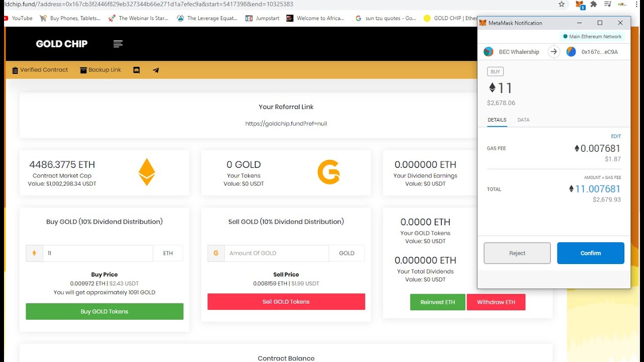Bookmark this page with the star icon
Viewport: 644px width, 362px height.
[x=561, y=4]
